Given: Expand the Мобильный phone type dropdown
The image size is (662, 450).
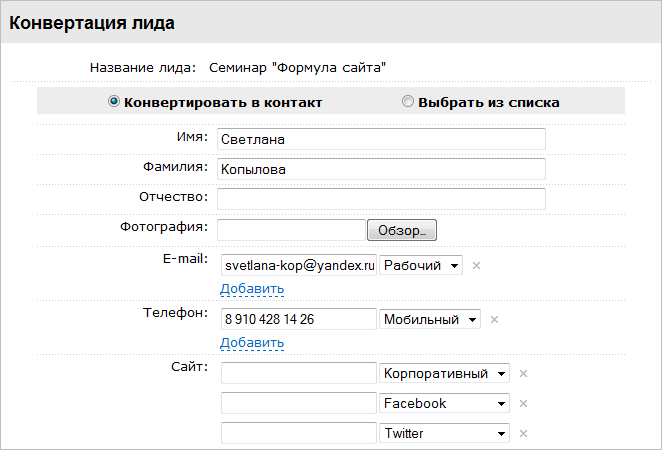Looking at the screenshot, I should (x=430, y=319).
